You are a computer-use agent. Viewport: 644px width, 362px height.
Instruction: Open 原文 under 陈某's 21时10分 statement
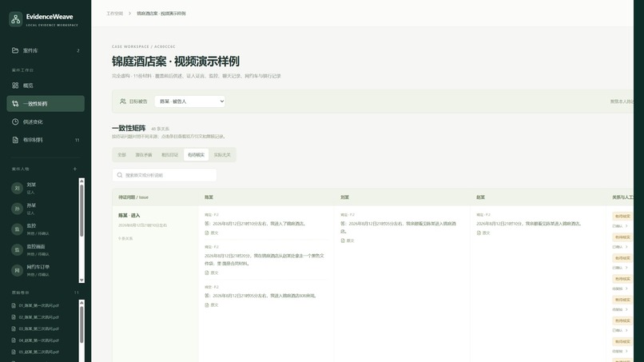coord(212,233)
